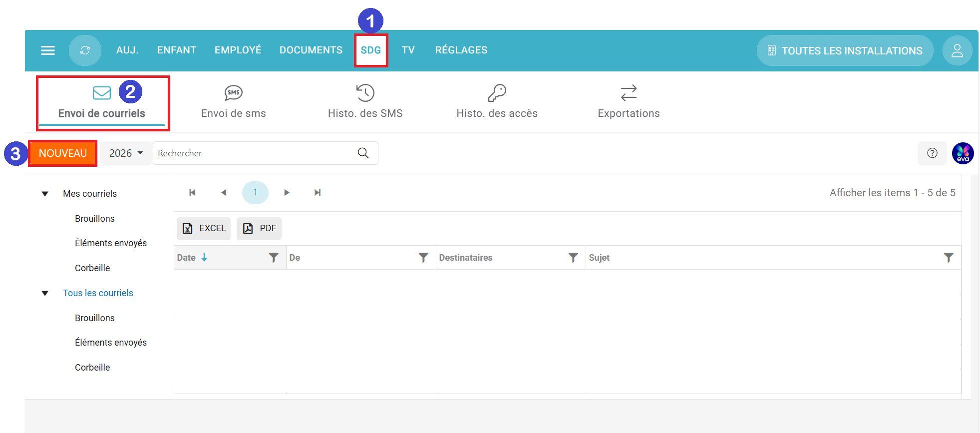
Task: Open the RÉGLAGES menu
Action: (x=461, y=50)
